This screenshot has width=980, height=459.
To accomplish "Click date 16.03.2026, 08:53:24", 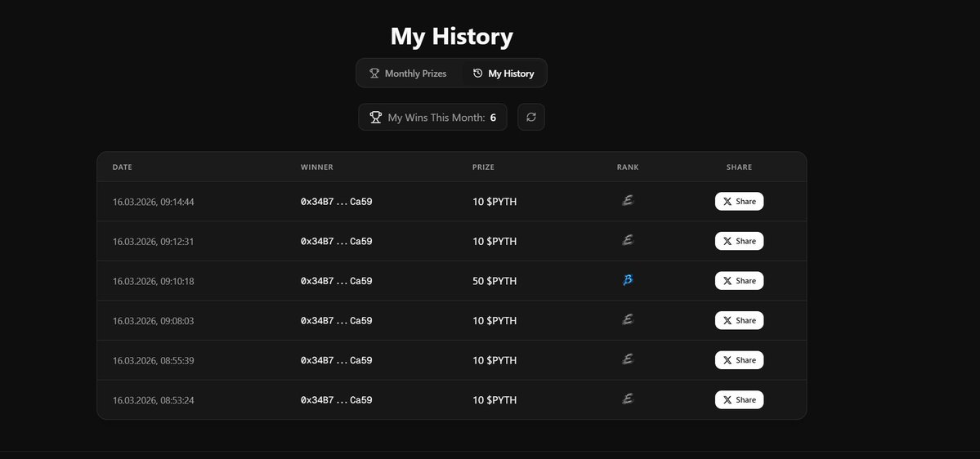I will click(x=153, y=400).
